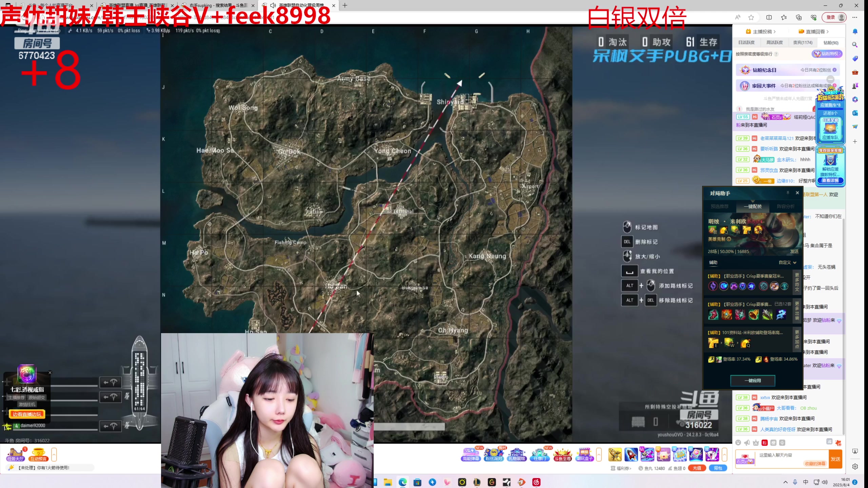Open the 潮玩盒子 icon

click(585, 454)
